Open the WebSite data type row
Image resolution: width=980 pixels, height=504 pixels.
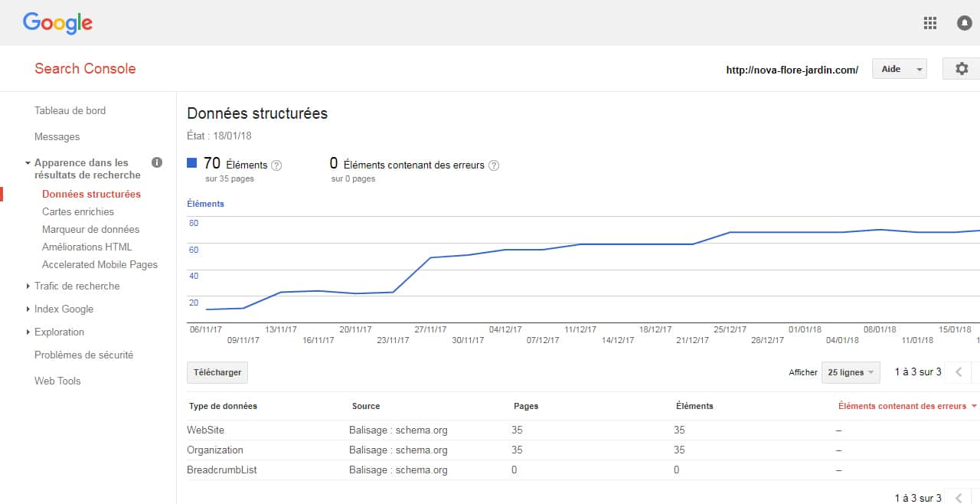point(206,430)
